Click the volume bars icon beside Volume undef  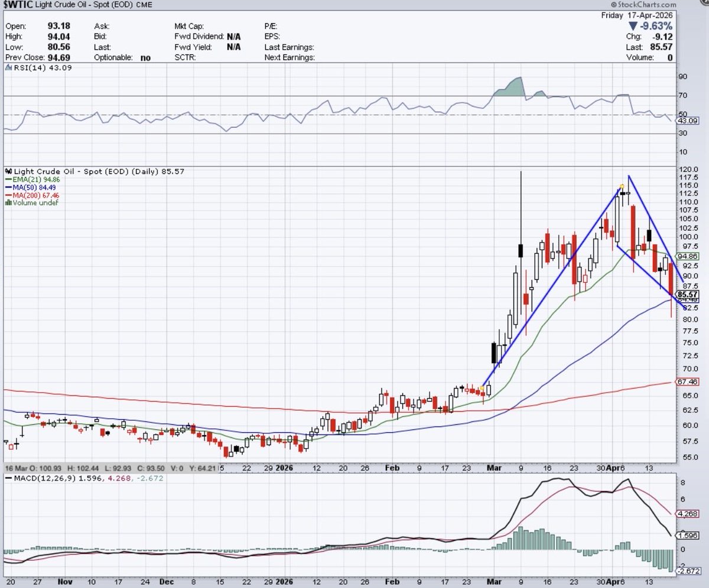click(x=7, y=202)
